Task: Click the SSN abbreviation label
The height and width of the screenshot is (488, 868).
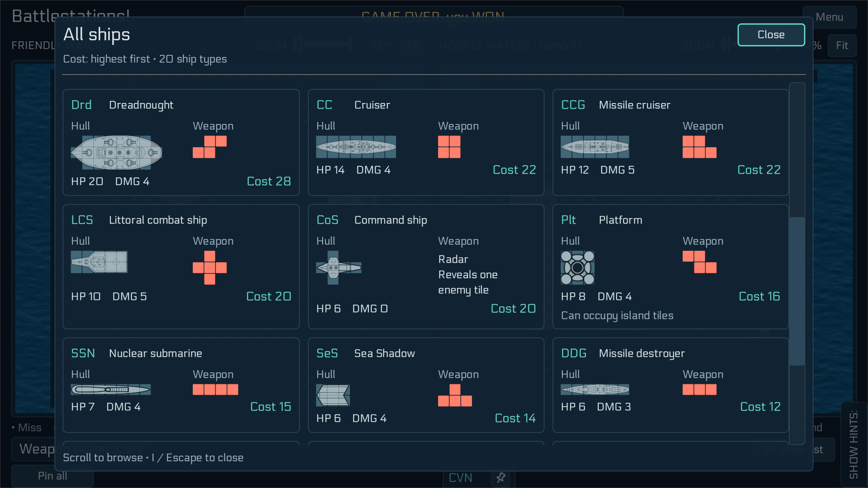Action: (83, 353)
